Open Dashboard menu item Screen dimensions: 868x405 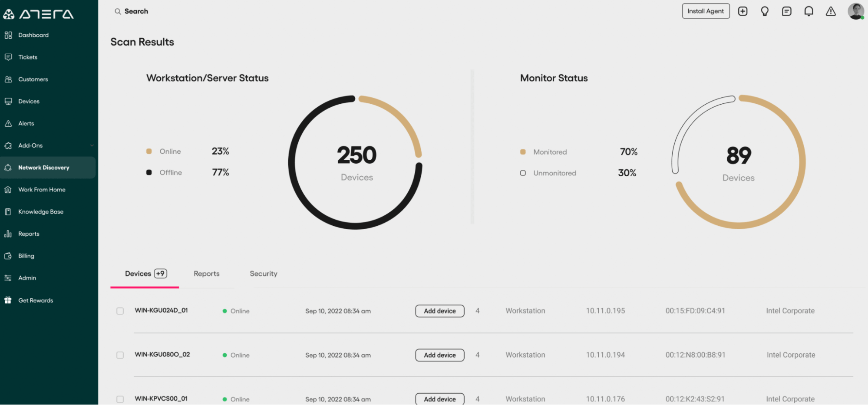33,35
